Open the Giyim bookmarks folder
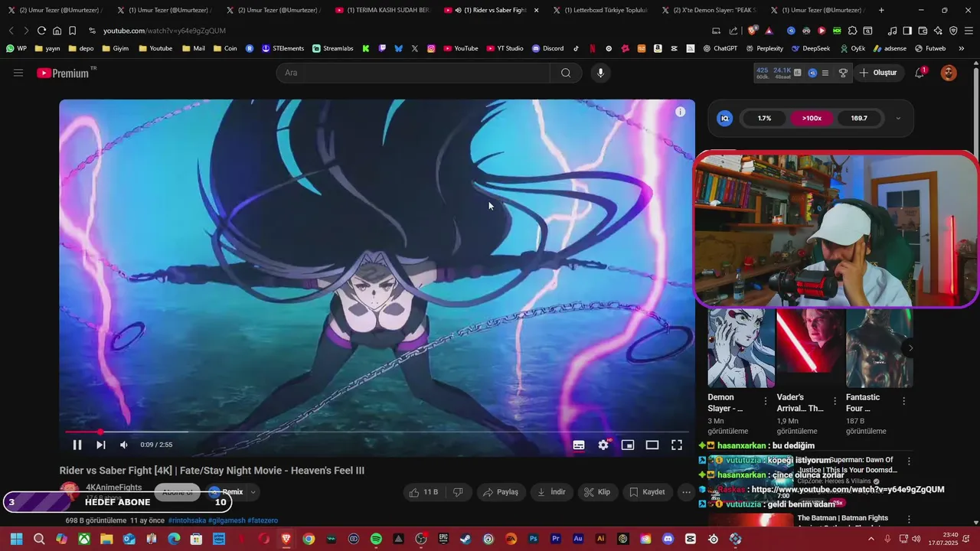 coord(114,48)
